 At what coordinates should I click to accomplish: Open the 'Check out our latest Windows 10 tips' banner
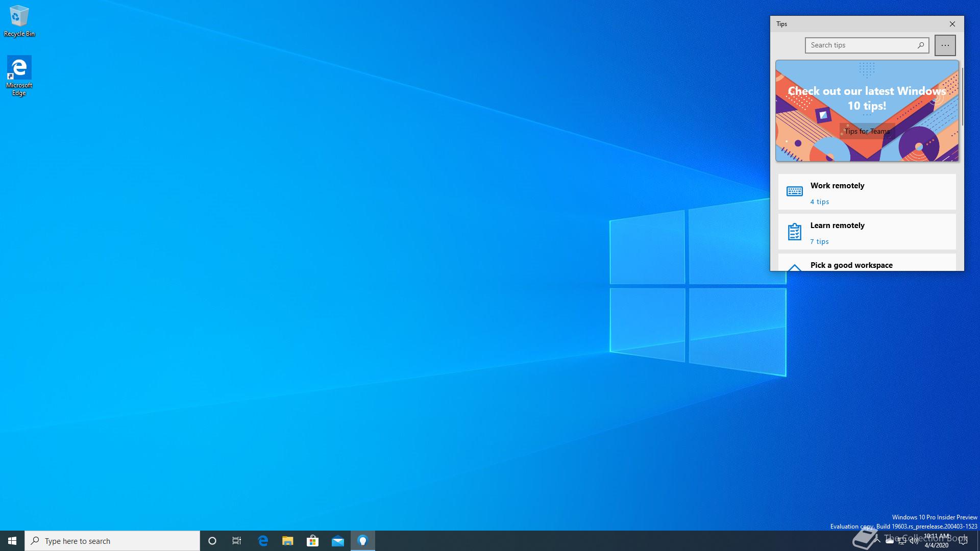pyautogui.click(x=867, y=111)
